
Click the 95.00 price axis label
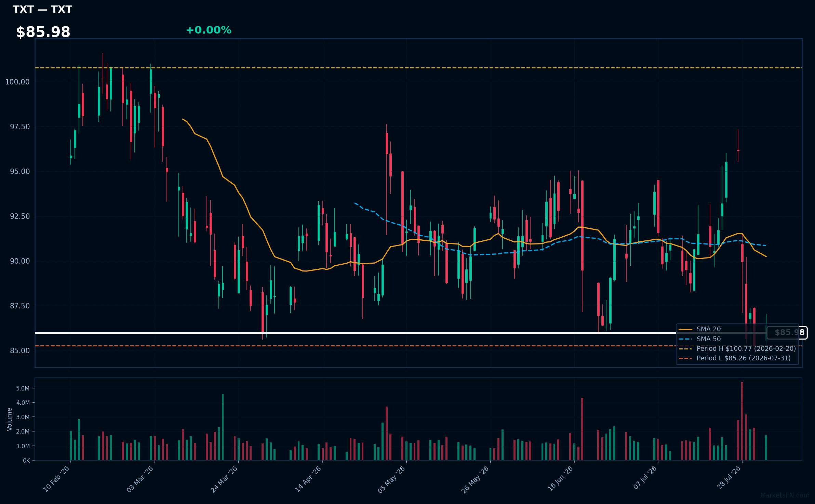[x=20, y=172]
